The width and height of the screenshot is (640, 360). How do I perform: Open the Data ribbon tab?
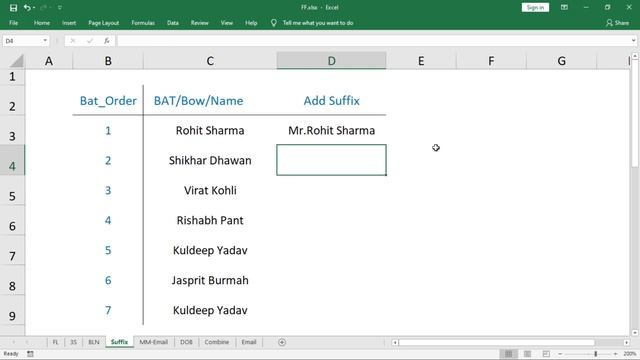(x=173, y=23)
